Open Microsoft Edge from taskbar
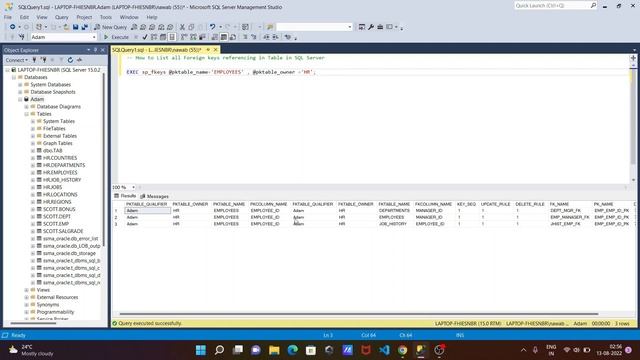 tap(293, 350)
